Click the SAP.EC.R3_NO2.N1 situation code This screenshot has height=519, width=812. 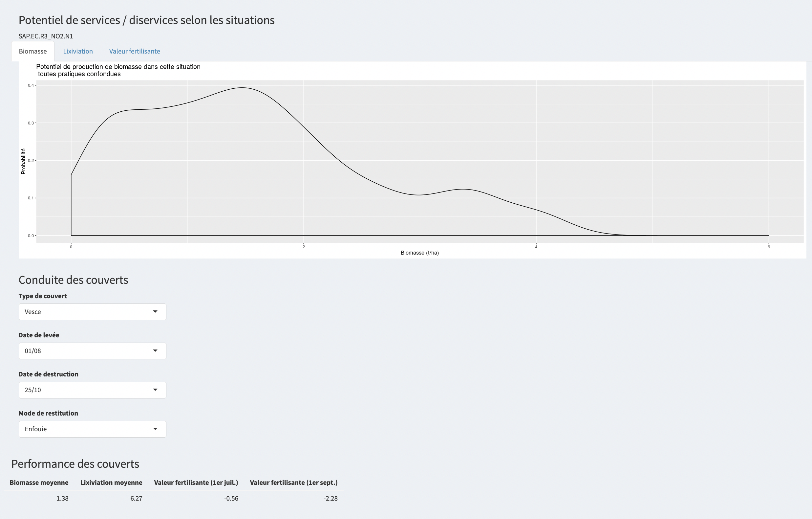46,36
